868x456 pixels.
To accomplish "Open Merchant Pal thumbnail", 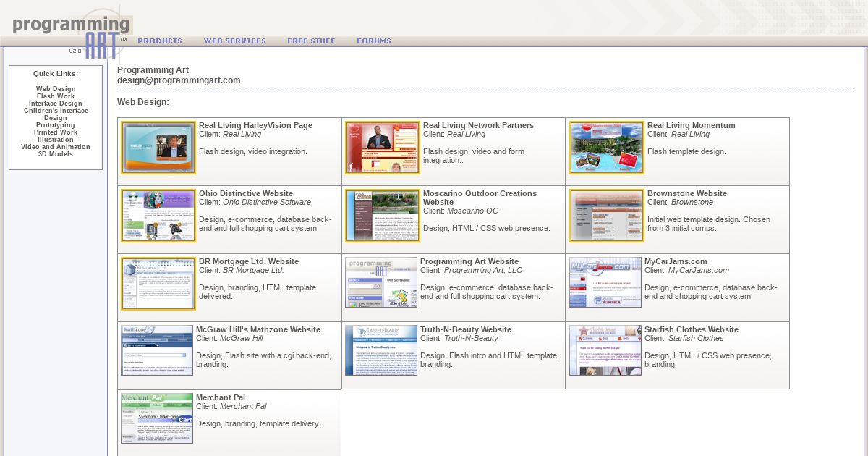I will (x=157, y=418).
